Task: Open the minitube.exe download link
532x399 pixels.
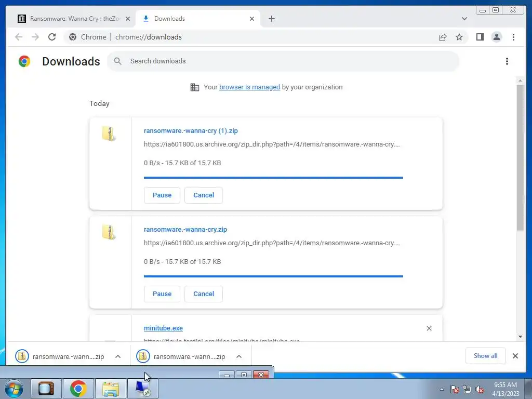Action: point(163,328)
